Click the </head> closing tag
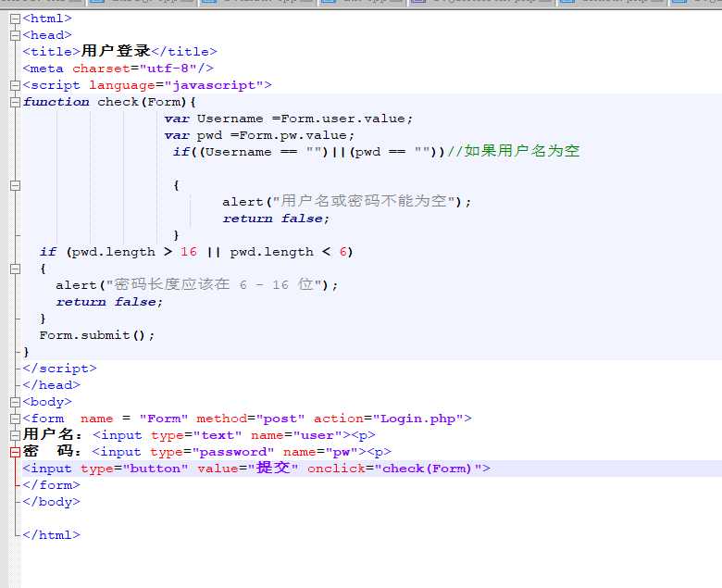 pyautogui.click(x=52, y=385)
